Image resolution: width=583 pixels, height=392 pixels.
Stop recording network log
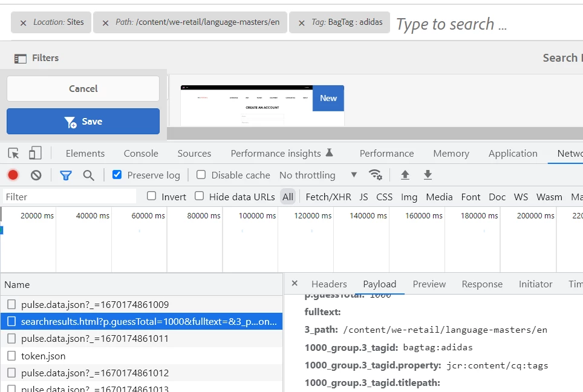13,175
